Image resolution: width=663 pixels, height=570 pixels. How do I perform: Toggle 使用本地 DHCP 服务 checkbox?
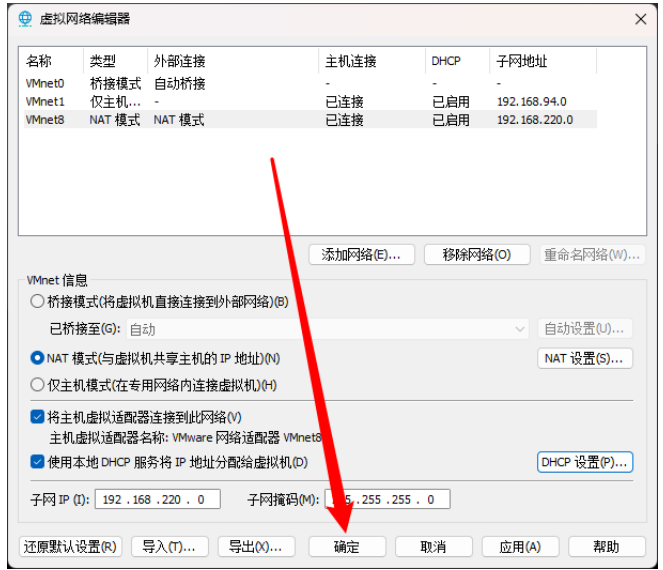37,462
